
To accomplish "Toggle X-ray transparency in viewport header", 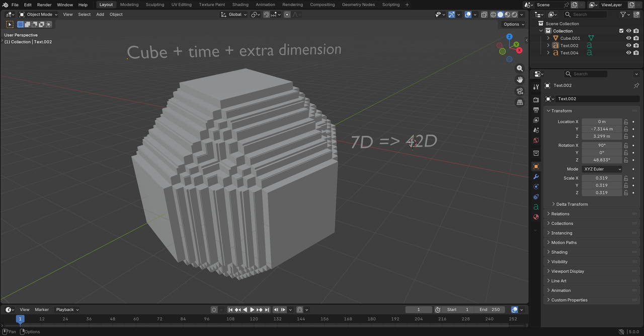I will tap(484, 15).
